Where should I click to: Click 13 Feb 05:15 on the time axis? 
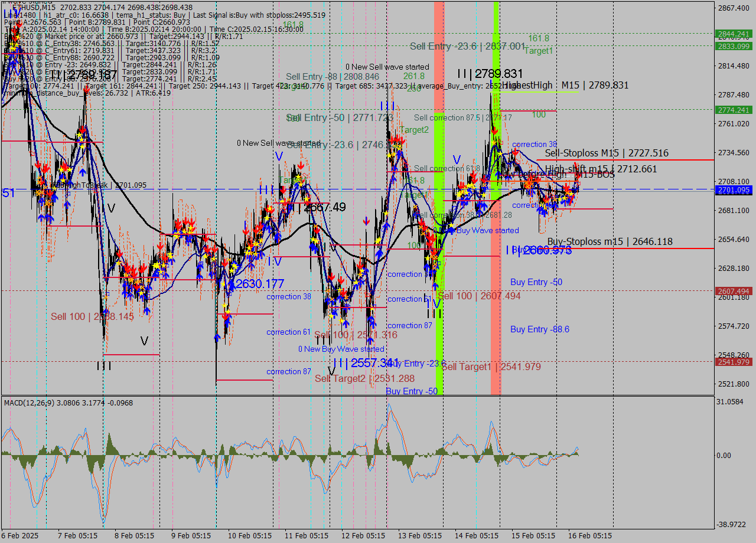(x=419, y=536)
